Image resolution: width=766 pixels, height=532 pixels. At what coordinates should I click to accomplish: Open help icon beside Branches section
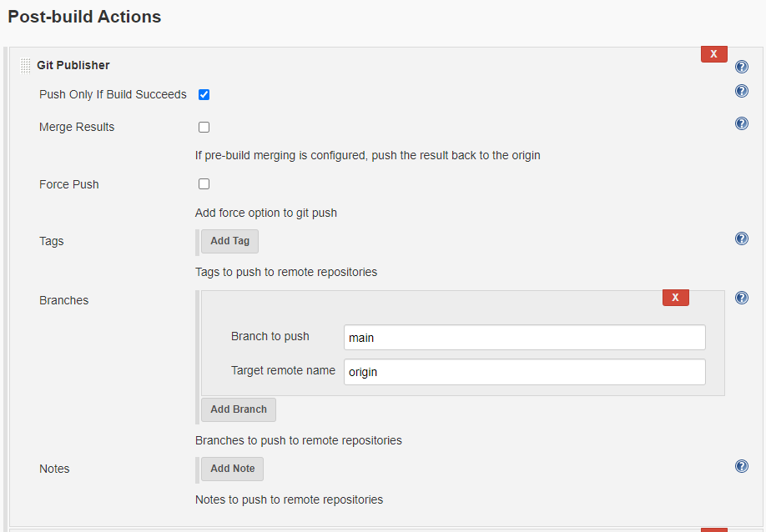tap(742, 298)
